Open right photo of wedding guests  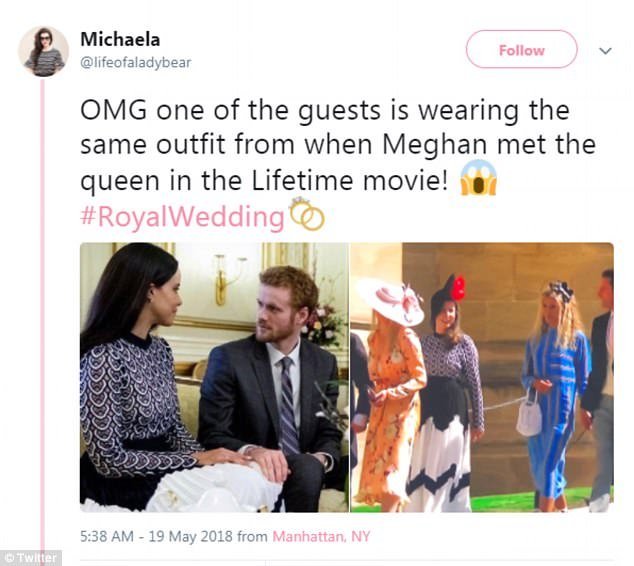[481, 377]
